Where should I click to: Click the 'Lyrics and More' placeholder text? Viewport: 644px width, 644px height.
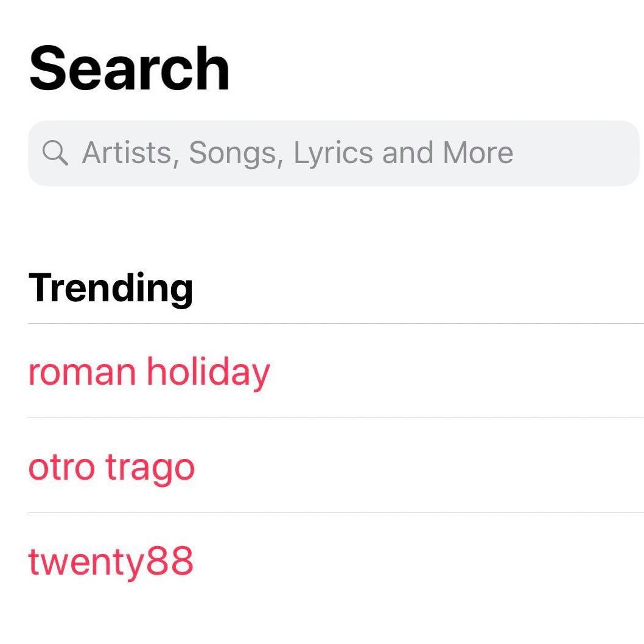tap(404, 153)
